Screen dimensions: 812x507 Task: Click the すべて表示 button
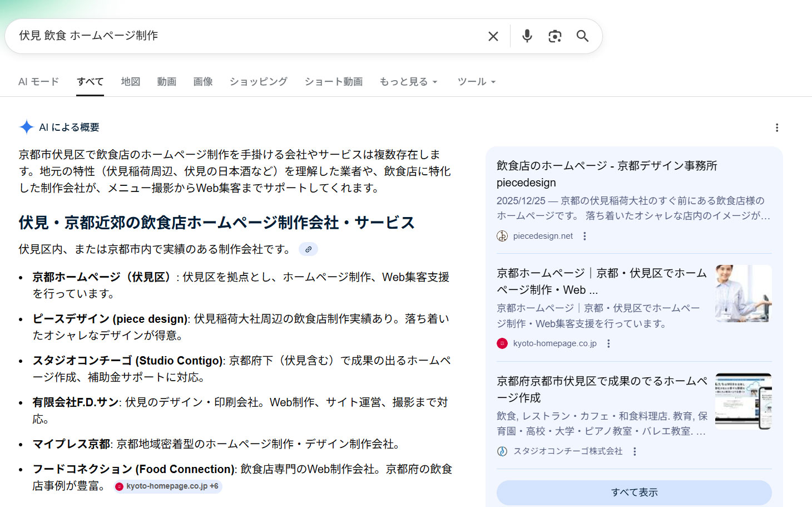tap(633, 492)
